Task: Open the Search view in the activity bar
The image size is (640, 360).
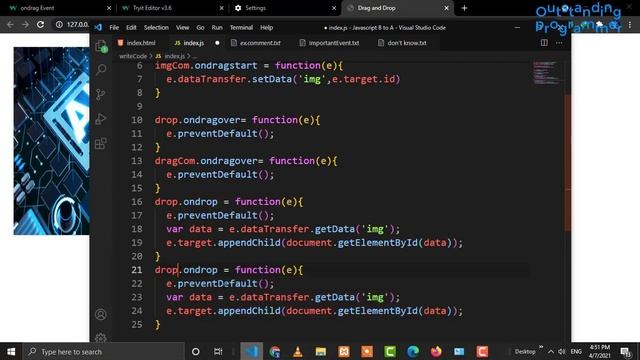Action: [x=101, y=70]
